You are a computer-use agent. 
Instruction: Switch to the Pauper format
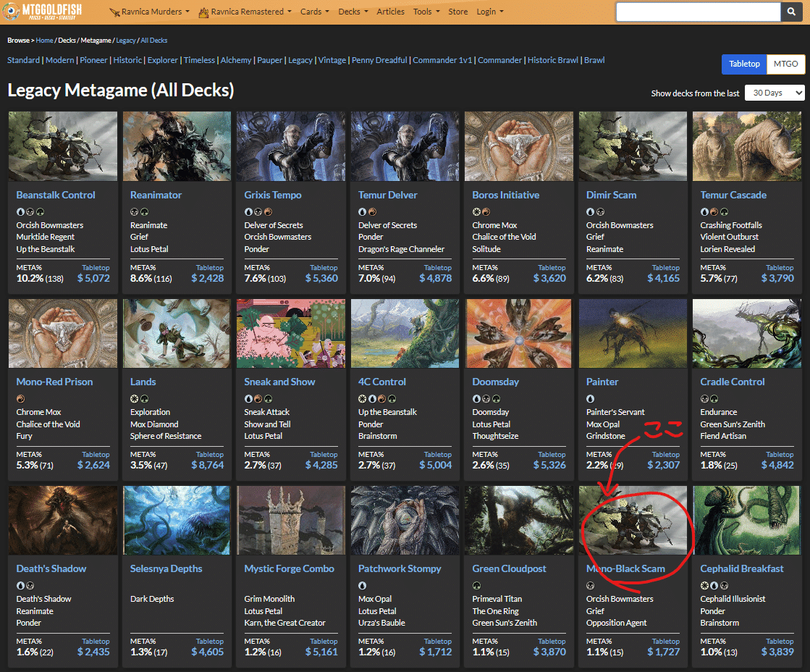[270, 60]
